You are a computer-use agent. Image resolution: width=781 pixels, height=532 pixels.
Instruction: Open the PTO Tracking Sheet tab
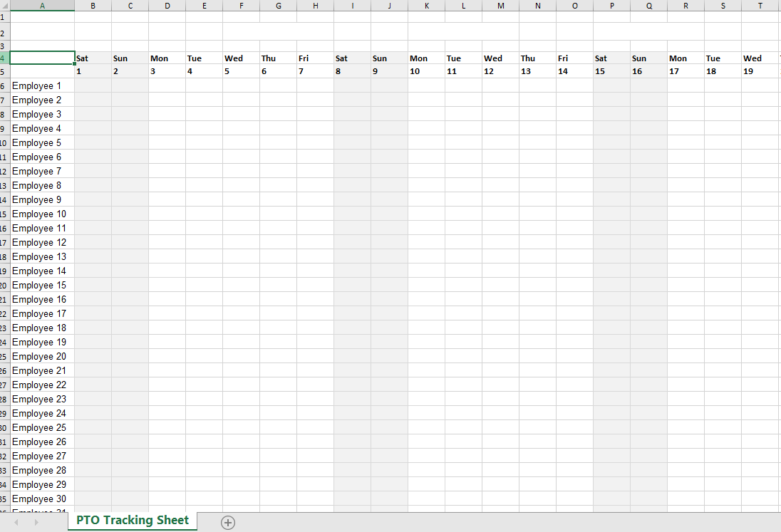point(133,521)
